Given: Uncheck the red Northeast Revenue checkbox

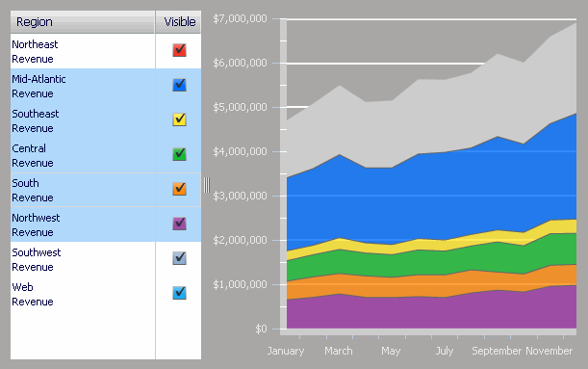Looking at the screenshot, I should 179,50.
